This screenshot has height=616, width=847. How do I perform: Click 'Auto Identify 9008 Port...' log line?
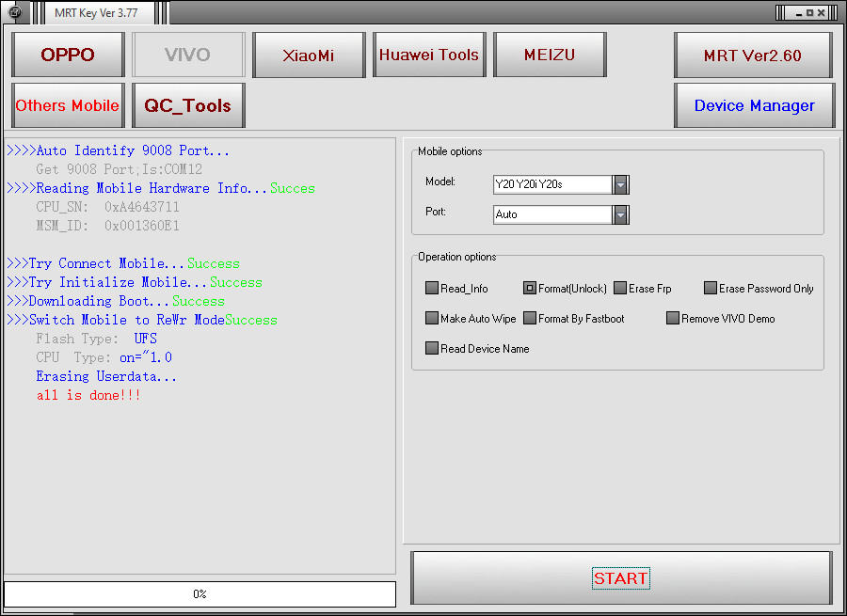pos(119,150)
